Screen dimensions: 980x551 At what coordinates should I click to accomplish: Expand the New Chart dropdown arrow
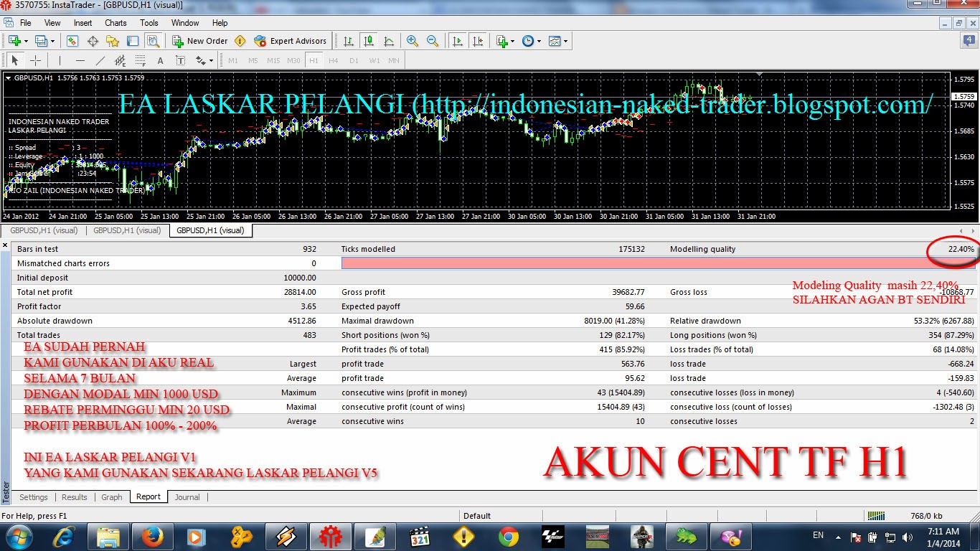pos(24,41)
